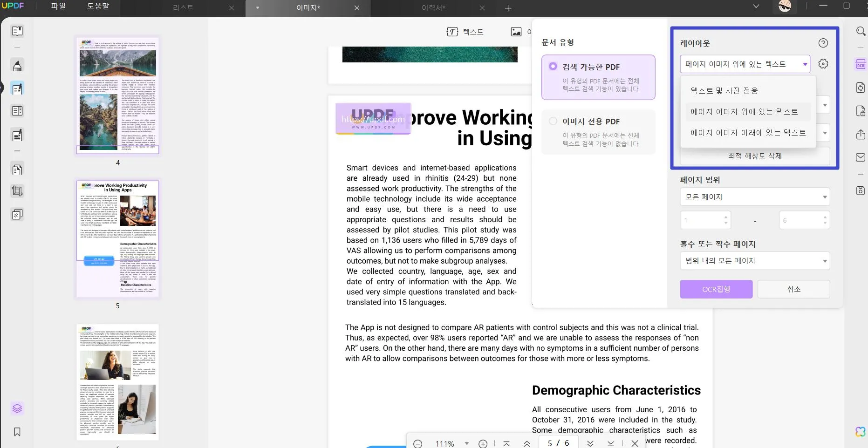Click the 취소 cancel button
Image resolution: width=868 pixels, height=448 pixels.
(x=793, y=289)
